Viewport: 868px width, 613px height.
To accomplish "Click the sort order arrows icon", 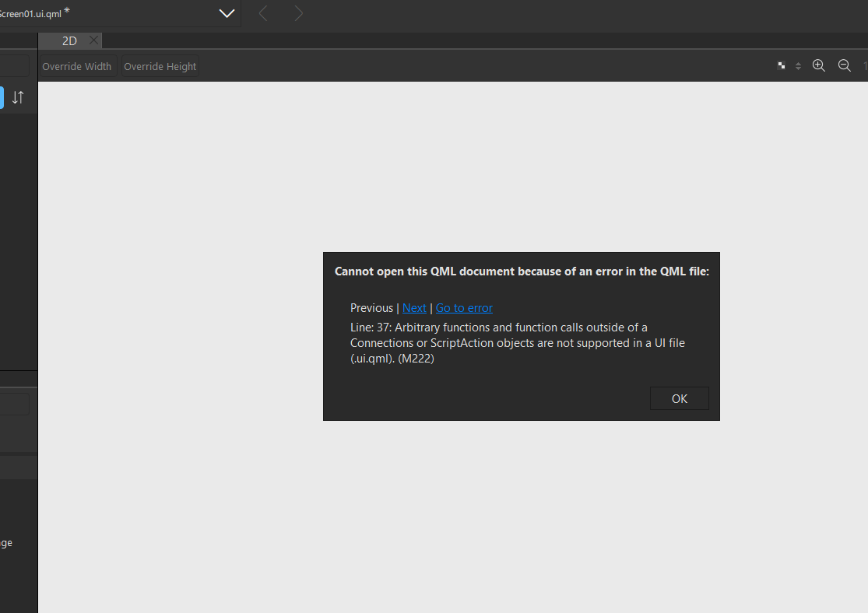I will point(18,97).
